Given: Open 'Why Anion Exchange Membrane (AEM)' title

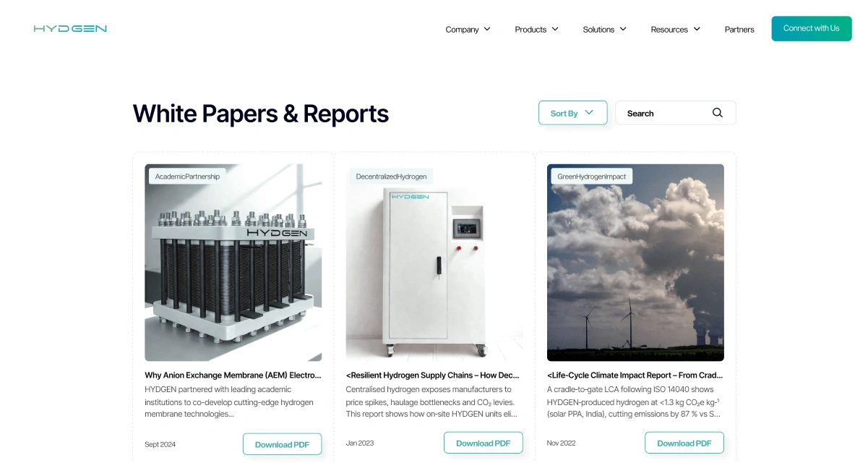Looking at the screenshot, I should pos(233,375).
